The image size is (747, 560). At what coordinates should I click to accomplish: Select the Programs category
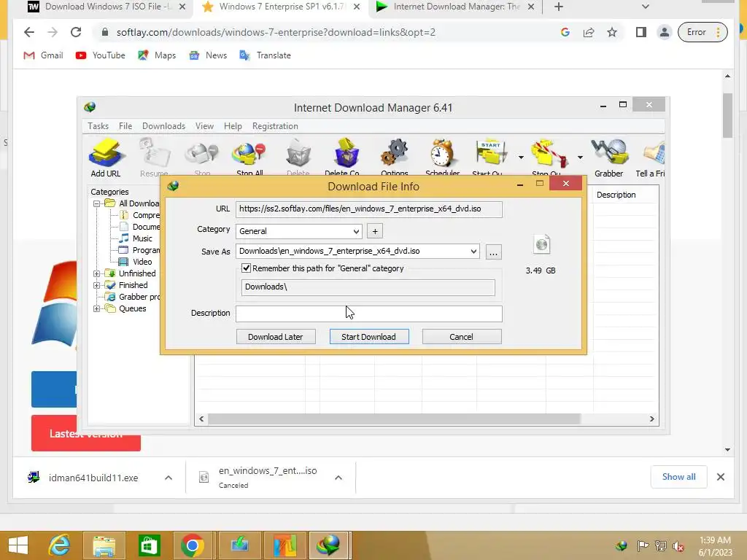pyautogui.click(x=146, y=251)
